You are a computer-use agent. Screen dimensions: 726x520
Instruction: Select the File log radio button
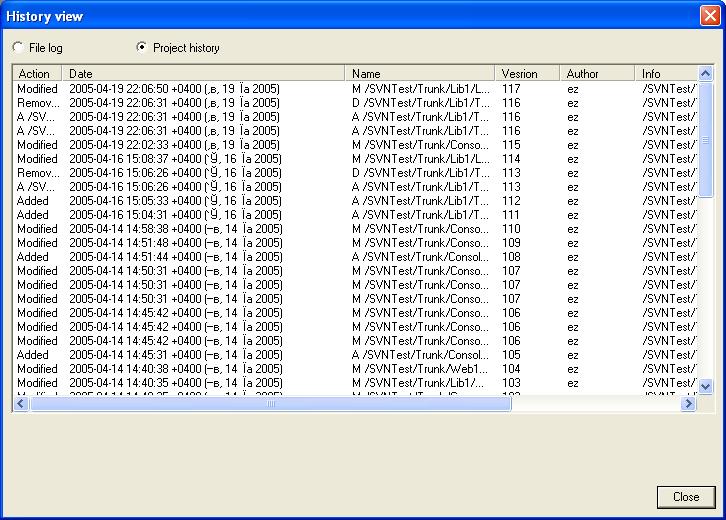pos(18,48)
